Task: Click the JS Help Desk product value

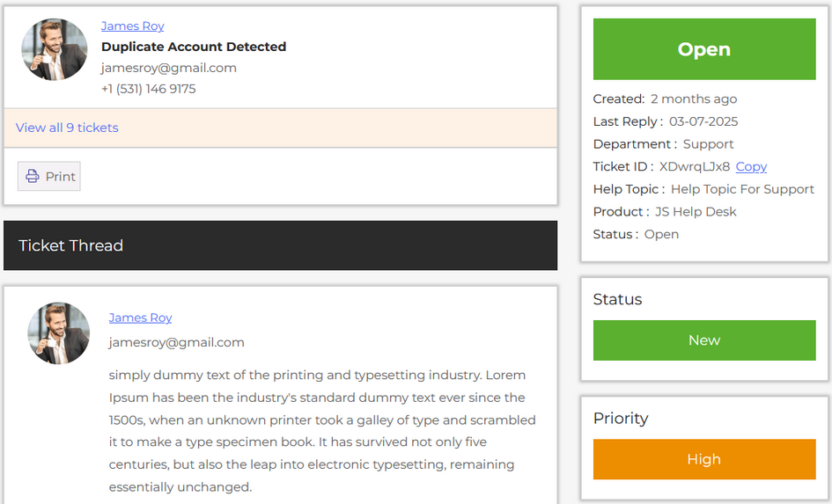Action: coord(696,212)
